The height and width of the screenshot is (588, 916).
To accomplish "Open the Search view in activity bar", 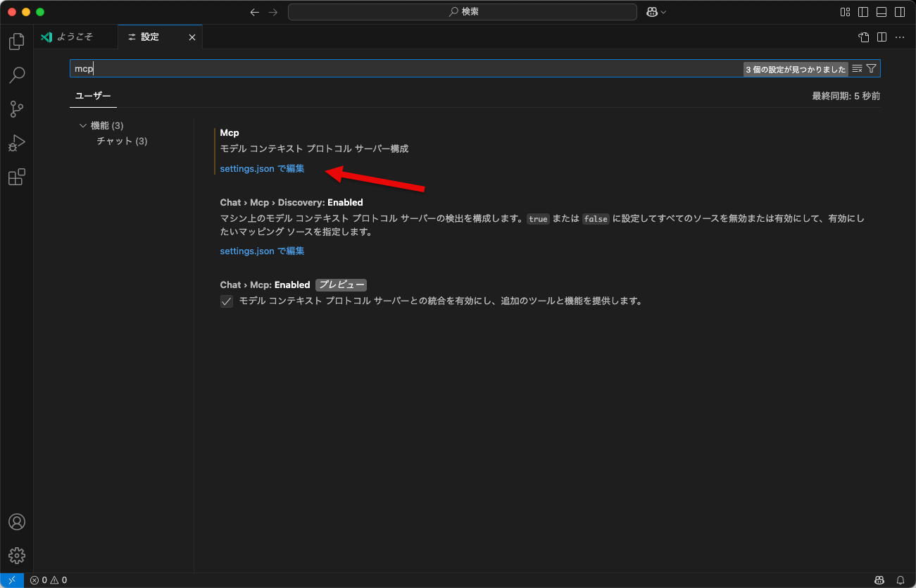I will 17,75.
